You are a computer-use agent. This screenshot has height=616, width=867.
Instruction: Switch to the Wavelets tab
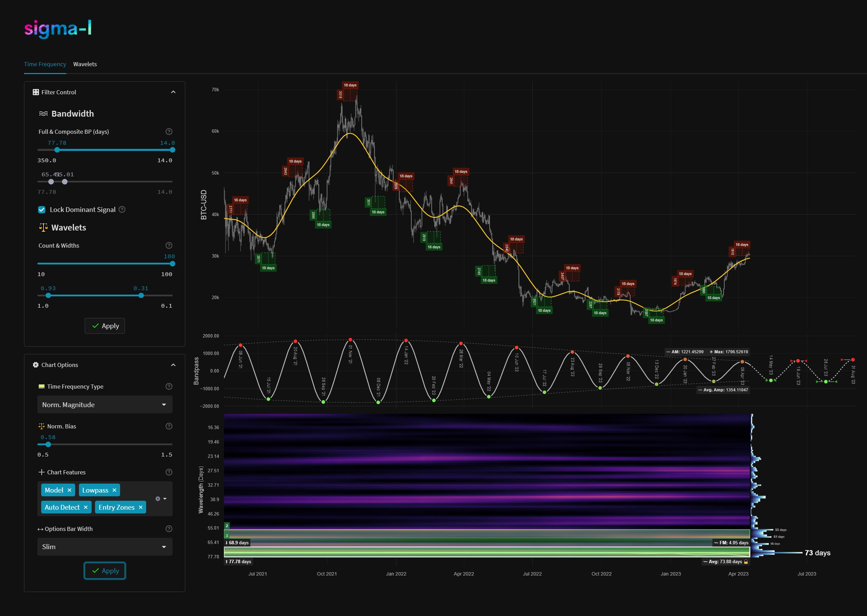[x=85, y=64]
